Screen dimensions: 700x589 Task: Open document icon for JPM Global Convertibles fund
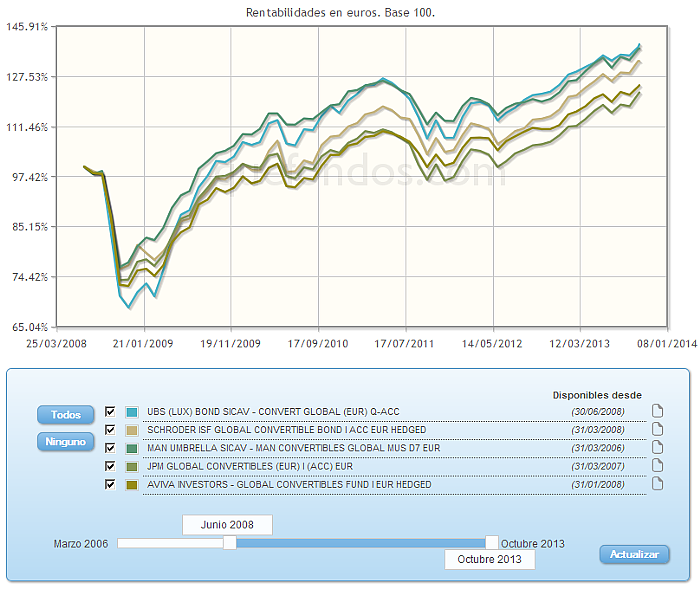pos(657,465)
